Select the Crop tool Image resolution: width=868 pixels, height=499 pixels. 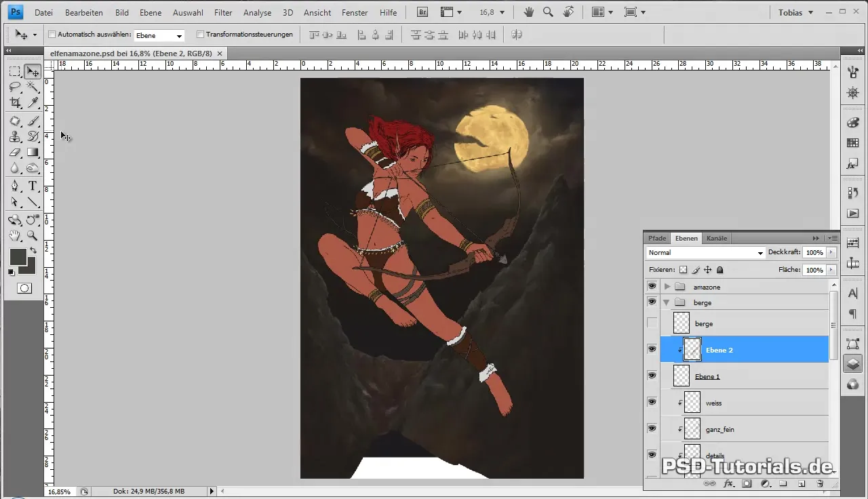[14, 102]
